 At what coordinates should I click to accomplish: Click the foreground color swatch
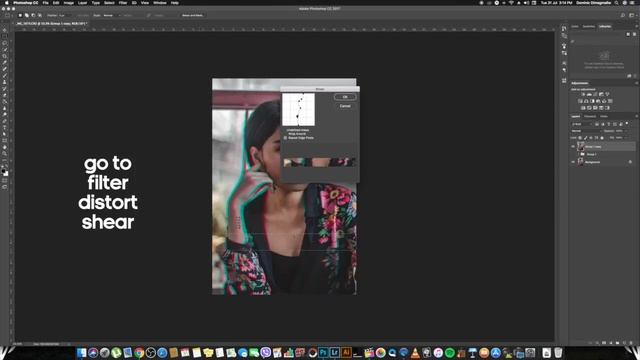point(4,171)
